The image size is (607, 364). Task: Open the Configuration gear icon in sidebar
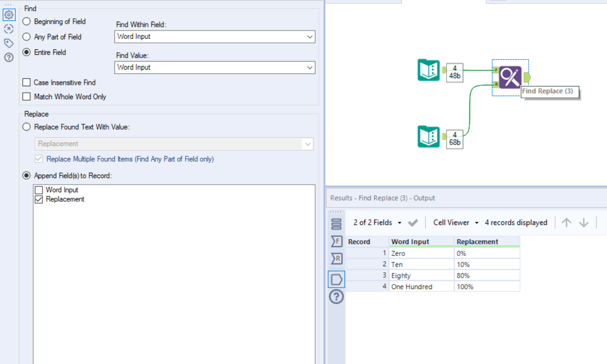(8, 15)
